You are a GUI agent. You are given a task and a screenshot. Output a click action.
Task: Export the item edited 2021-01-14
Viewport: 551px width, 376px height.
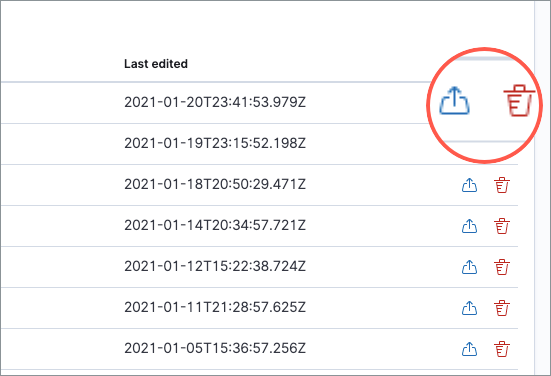pos(469,226)
